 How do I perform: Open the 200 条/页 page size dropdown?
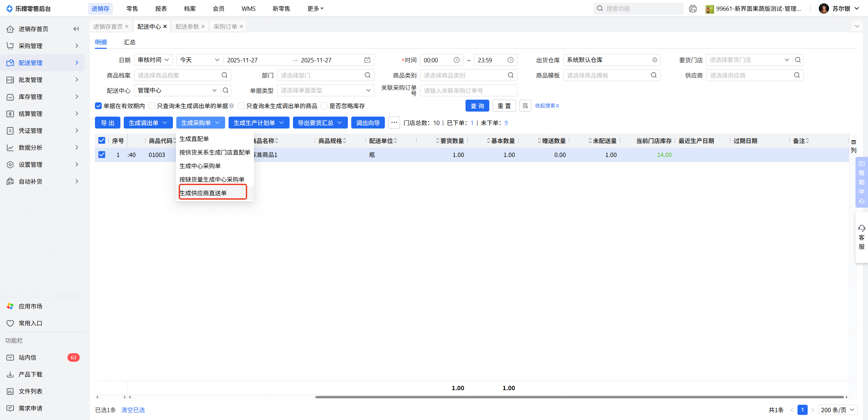pyautogui.click(x=837, y=410)
